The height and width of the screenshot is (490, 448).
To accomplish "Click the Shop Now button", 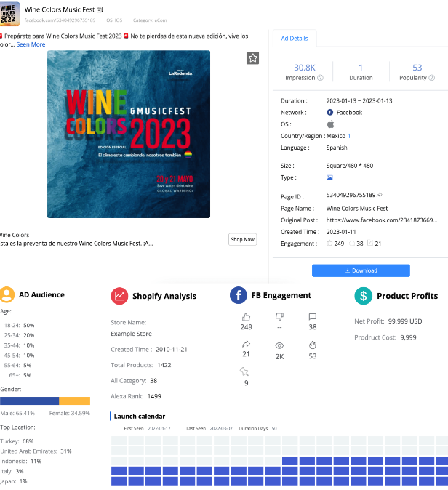I will click(242, 239).
